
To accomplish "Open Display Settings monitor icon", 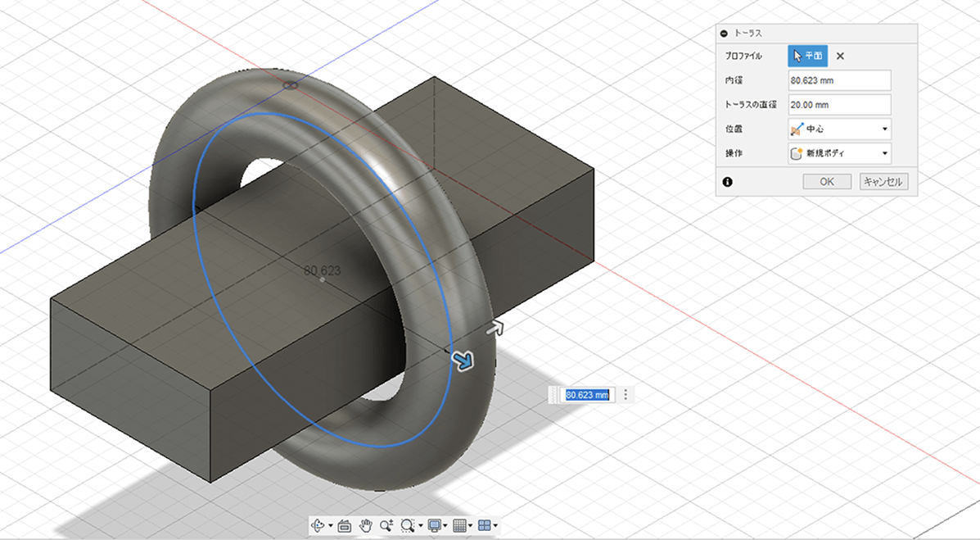I will (x=435, y=525).
